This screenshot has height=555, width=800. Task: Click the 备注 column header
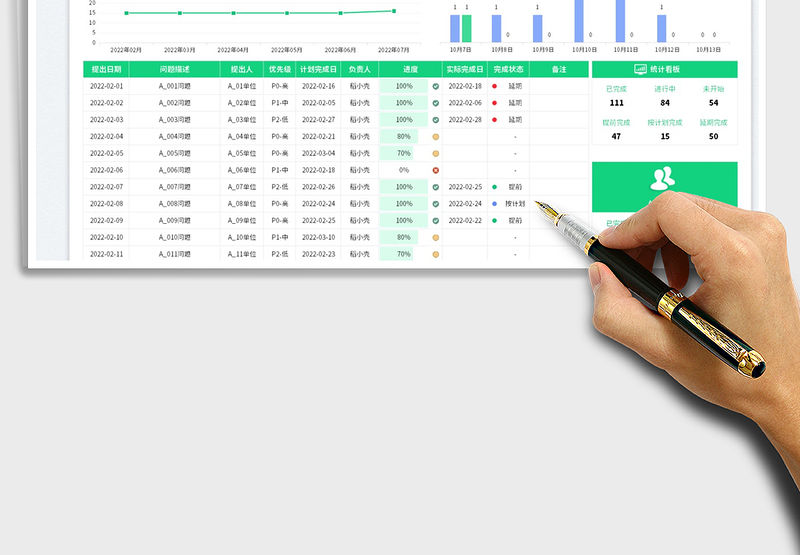point(559,69)
